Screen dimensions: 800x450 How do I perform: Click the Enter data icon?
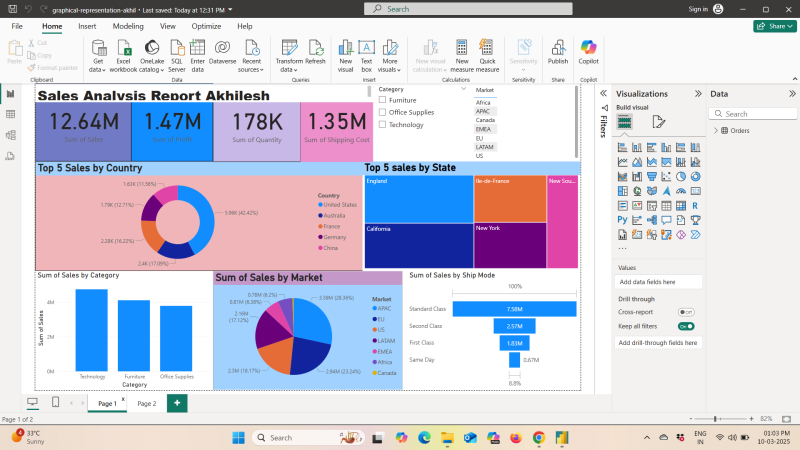pyautogui.click(x=197, y=48)
